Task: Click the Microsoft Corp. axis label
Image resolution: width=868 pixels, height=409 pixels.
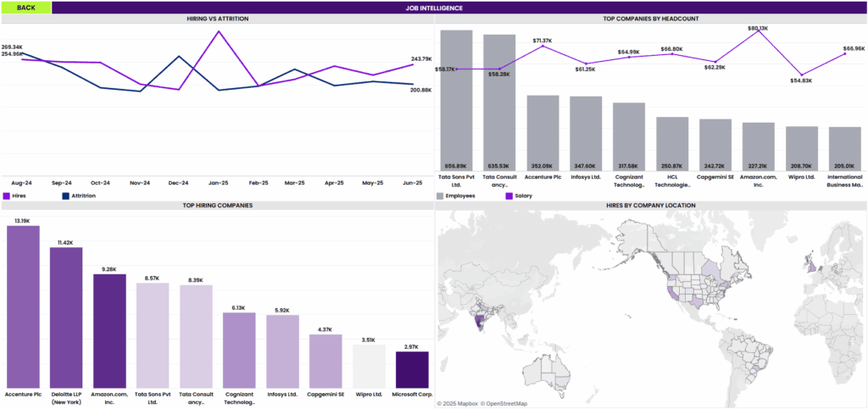Action: [x=413, y=395]
